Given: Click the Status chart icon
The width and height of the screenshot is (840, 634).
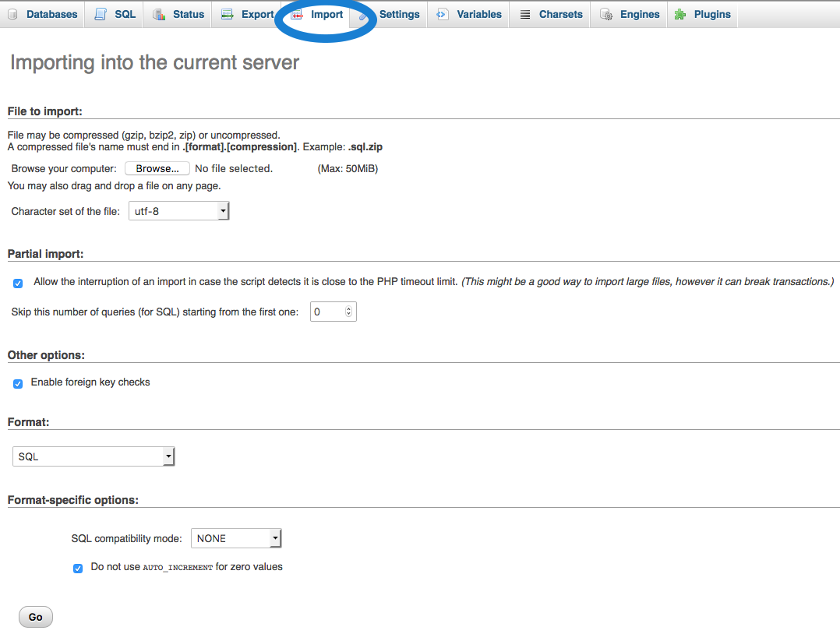Looking at the screenshot, I should tap(159, 15).
